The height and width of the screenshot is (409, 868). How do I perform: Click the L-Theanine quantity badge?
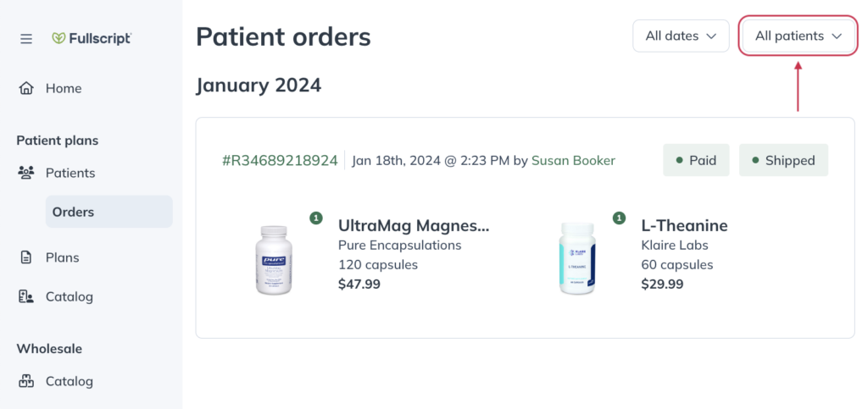(x=619, y=218)
